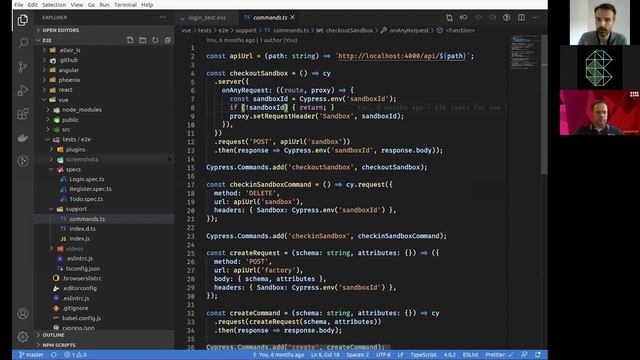Click the master branch indicator
This screenshot has height=360, width=640.
tap(31, 355)
